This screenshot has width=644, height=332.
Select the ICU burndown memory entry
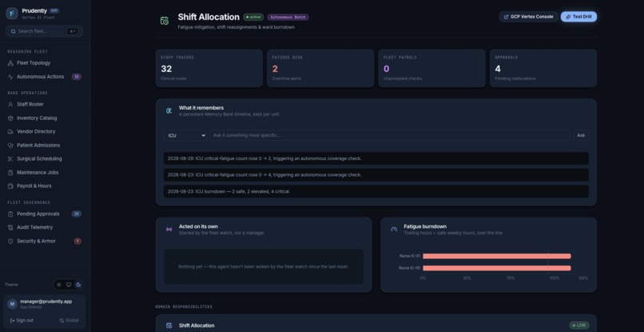(x=376, y=191)
